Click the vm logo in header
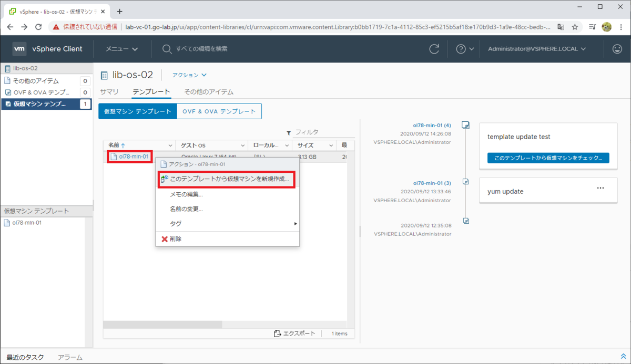Screen dimensions: 631x364 19,49
